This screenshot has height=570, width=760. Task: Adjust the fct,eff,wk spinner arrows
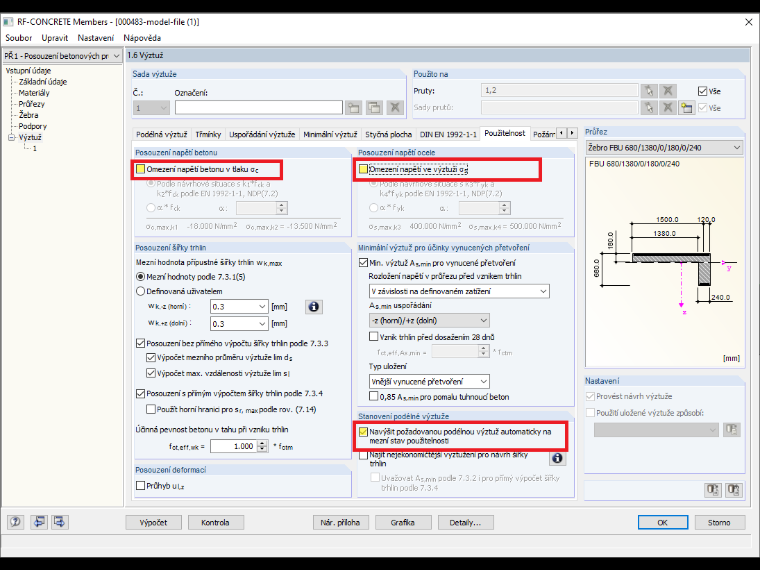[262, 446]
